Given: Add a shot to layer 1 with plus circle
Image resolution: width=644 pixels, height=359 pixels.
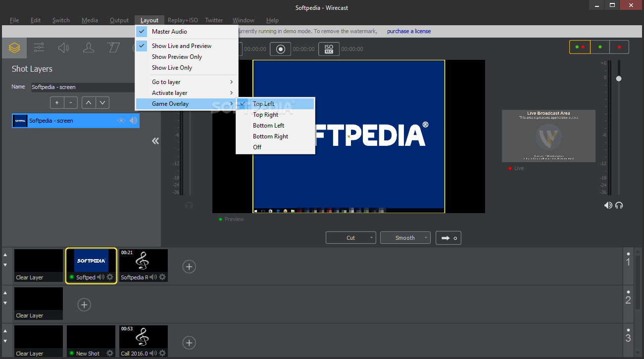Looking at the screenshot, I should pyautogui.click(x=189, y=267).
